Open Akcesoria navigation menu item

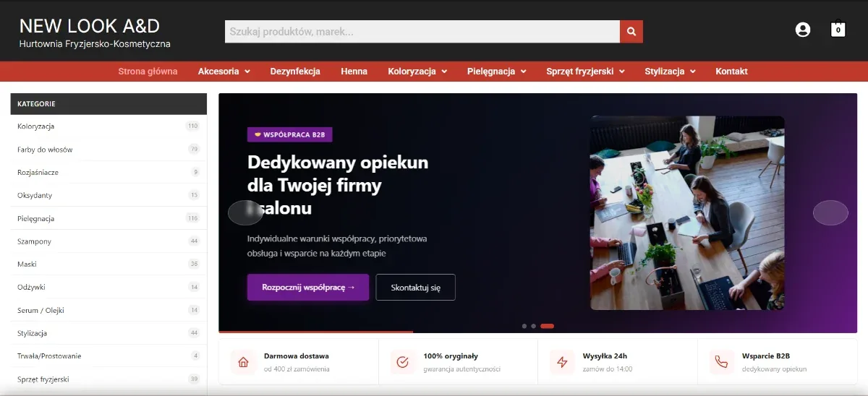[218, 72]
